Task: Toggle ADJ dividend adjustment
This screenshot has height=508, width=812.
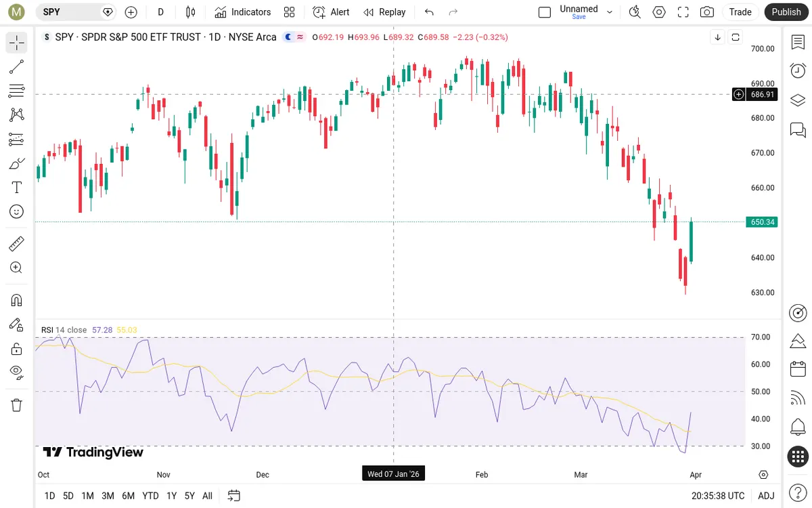Action: tap(766, 496)
